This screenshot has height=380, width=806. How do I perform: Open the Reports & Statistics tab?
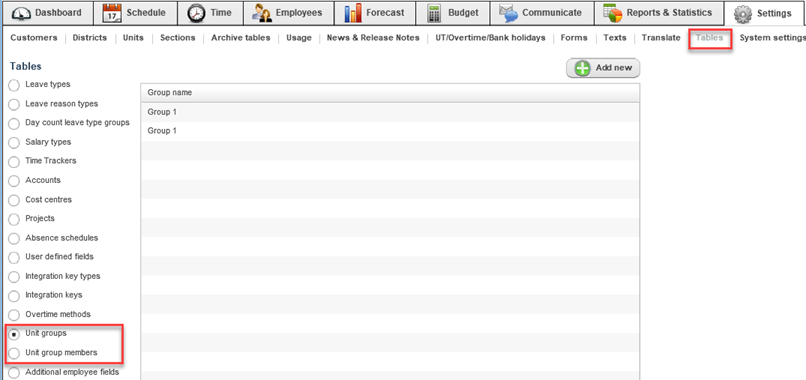(658, 13)
